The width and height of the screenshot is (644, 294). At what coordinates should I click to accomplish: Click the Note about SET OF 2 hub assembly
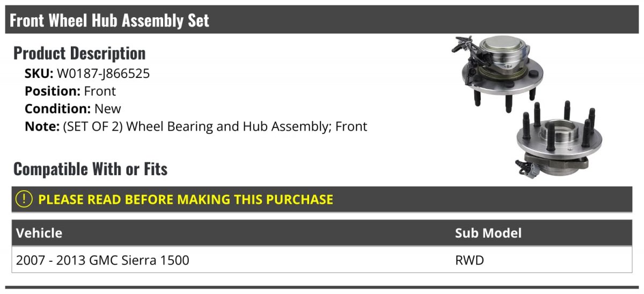tap(196, 127)
